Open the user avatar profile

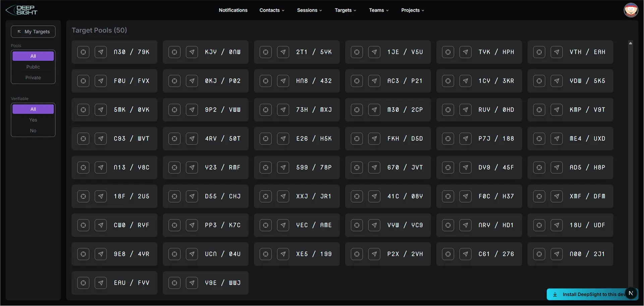[x=631, y=10]
